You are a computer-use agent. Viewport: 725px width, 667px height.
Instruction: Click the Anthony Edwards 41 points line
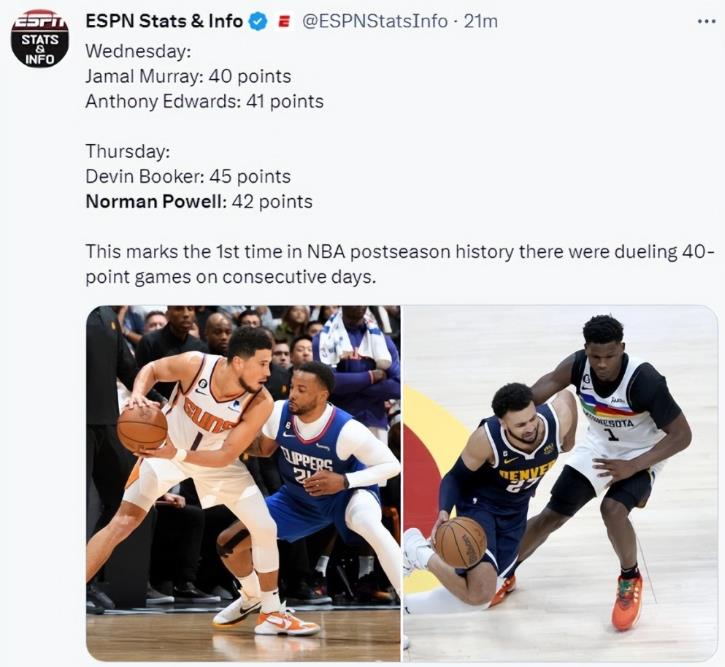[x=204, y=101]
